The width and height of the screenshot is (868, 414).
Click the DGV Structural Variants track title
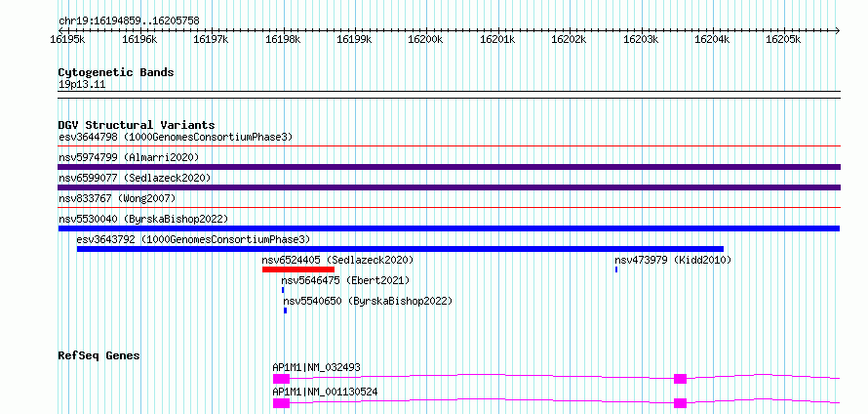[137, 125]
